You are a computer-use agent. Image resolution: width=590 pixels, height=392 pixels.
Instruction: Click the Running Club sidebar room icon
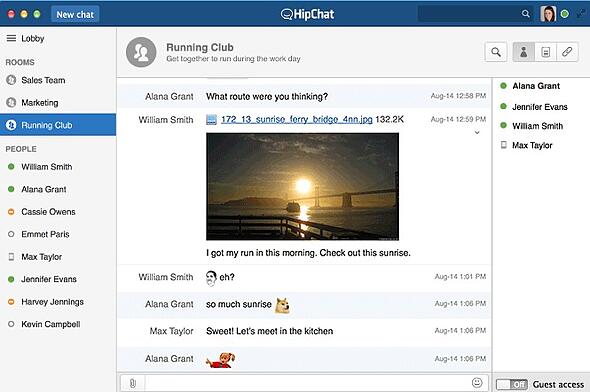click(x=11, y=125)
